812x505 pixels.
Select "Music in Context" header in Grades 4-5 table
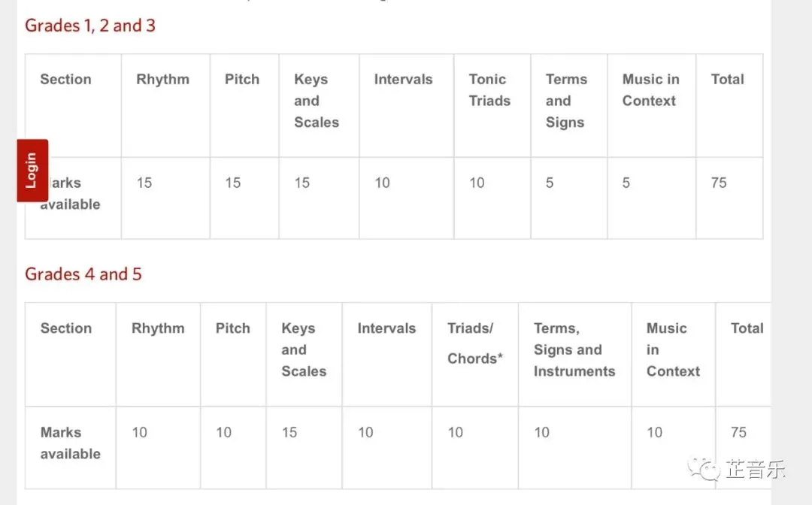(x=672, y=349)
